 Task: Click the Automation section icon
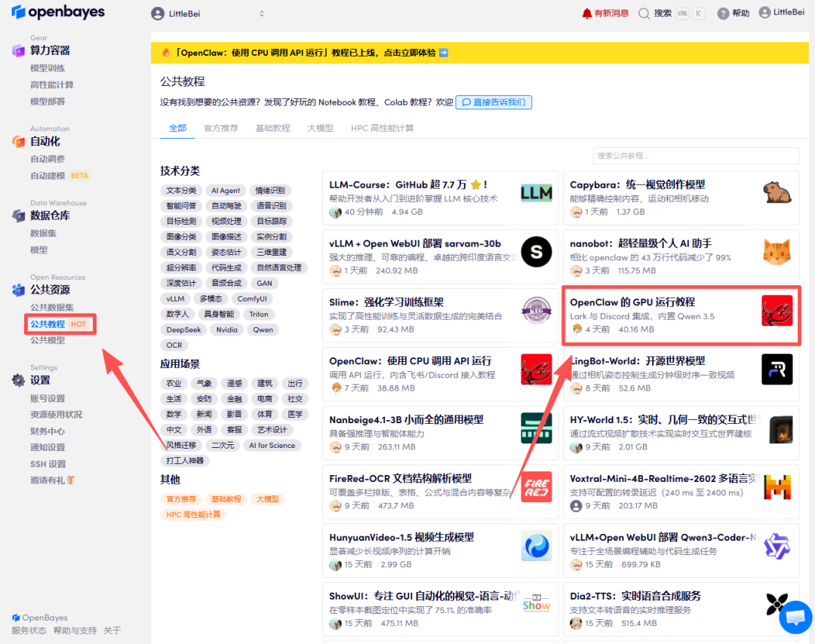click(18, 141)
